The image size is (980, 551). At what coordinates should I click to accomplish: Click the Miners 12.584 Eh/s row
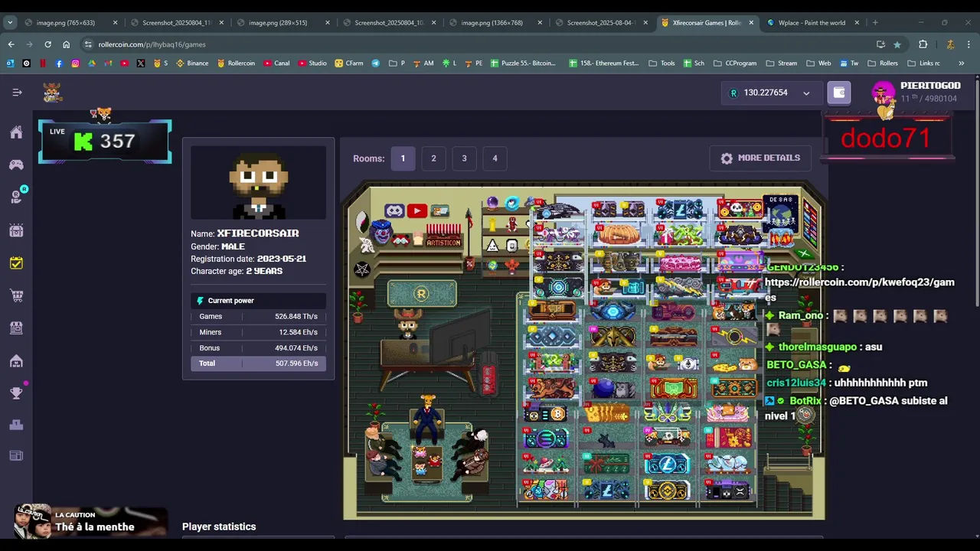258,332
